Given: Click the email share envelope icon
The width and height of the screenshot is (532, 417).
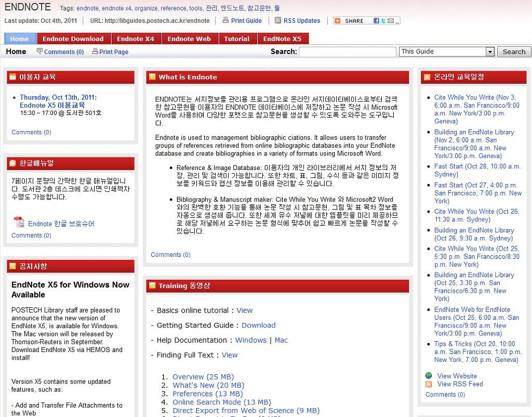Looking at the screenshot, I should [391, 21].
